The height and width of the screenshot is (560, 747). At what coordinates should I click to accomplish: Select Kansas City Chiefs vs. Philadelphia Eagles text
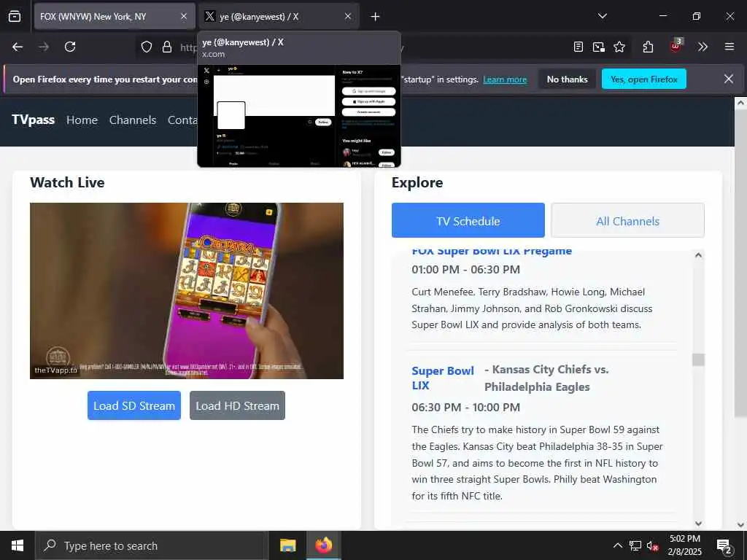[x=546, y=378]
